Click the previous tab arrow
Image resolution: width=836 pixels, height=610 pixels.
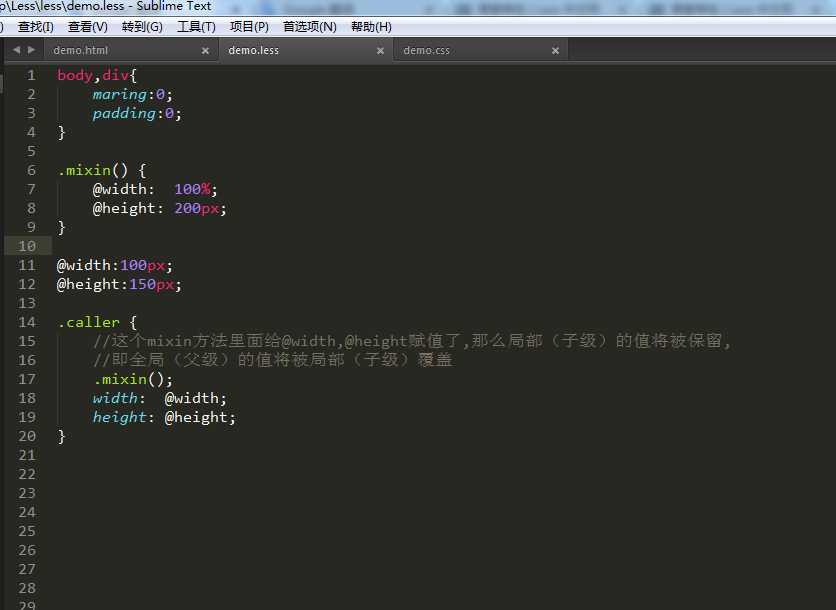(17, 50)
